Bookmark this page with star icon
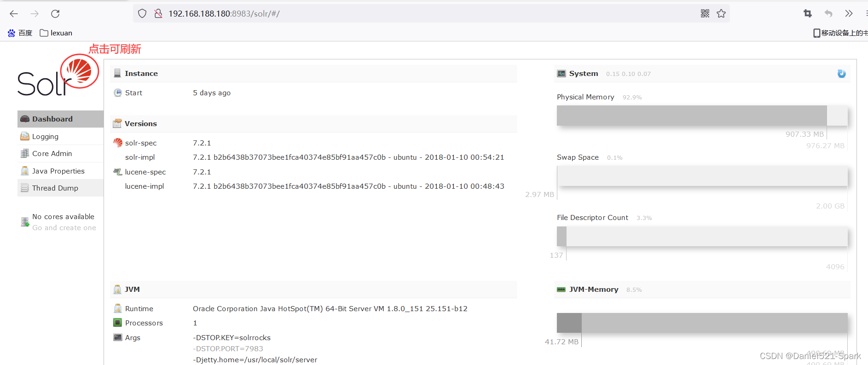This screenshot has height=365, width=868. pyautogui.click(x=721, y=14)
